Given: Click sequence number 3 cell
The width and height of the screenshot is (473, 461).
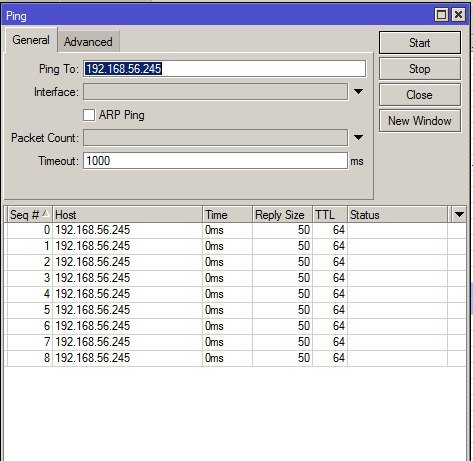Looking at the screenshot, I should 47,278.
